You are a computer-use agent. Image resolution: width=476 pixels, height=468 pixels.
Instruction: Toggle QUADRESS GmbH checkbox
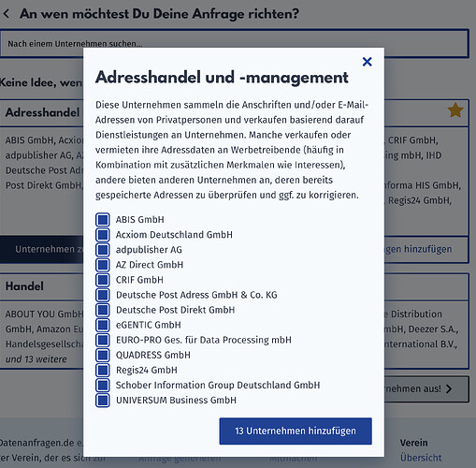pyautogui.click(x=103, y=355)
